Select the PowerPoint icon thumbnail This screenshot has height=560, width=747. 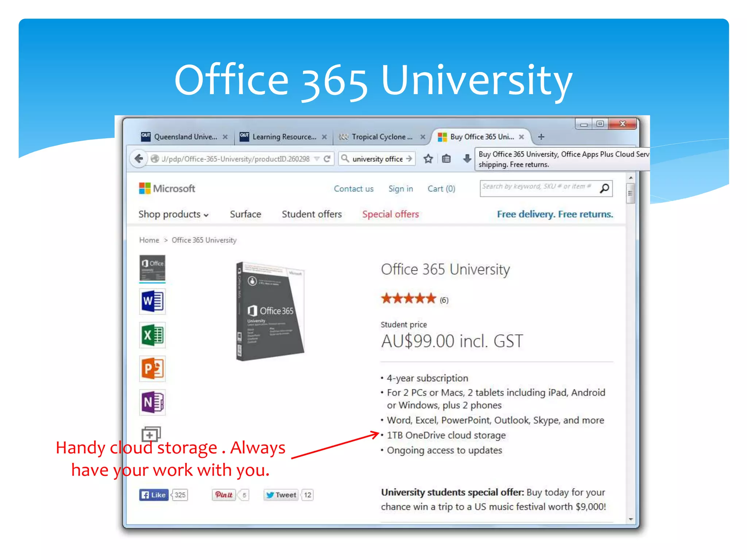click(x=152, y=369)
